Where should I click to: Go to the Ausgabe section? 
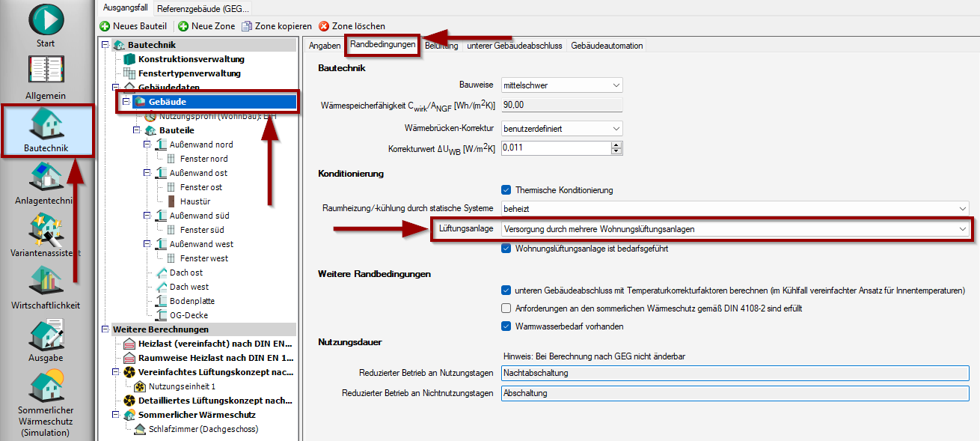click(45, 337)
